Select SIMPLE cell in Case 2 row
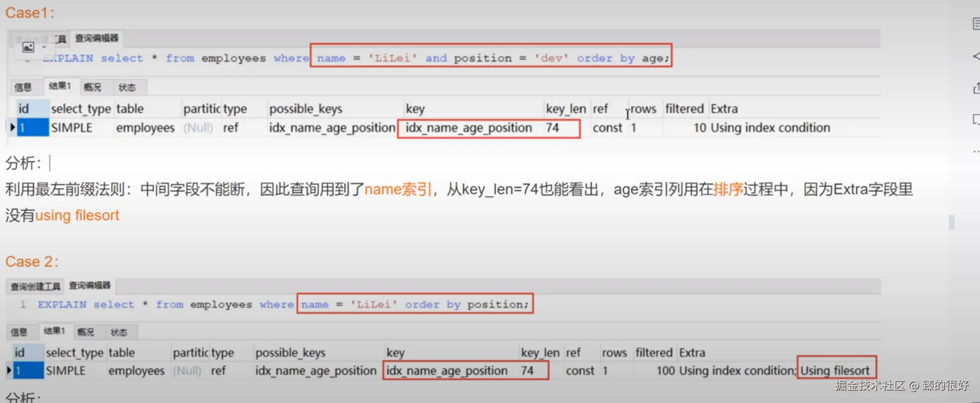 66,371
